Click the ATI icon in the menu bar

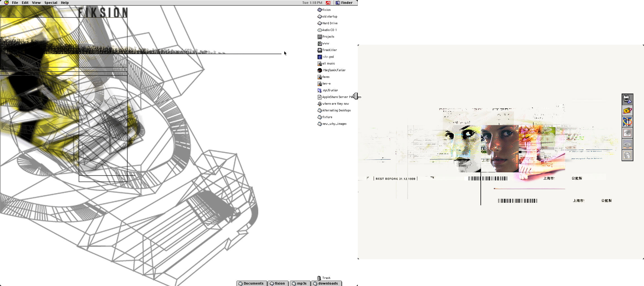(x=328, y=3)
